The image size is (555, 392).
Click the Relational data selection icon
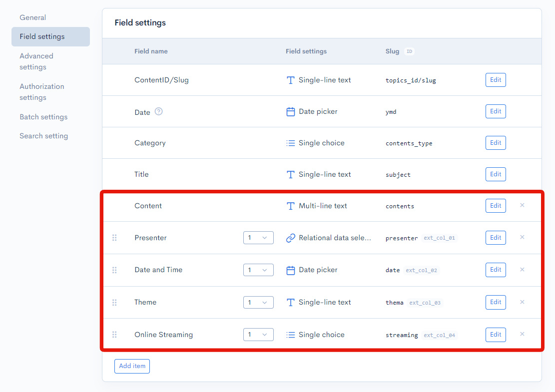coord(291,238)
